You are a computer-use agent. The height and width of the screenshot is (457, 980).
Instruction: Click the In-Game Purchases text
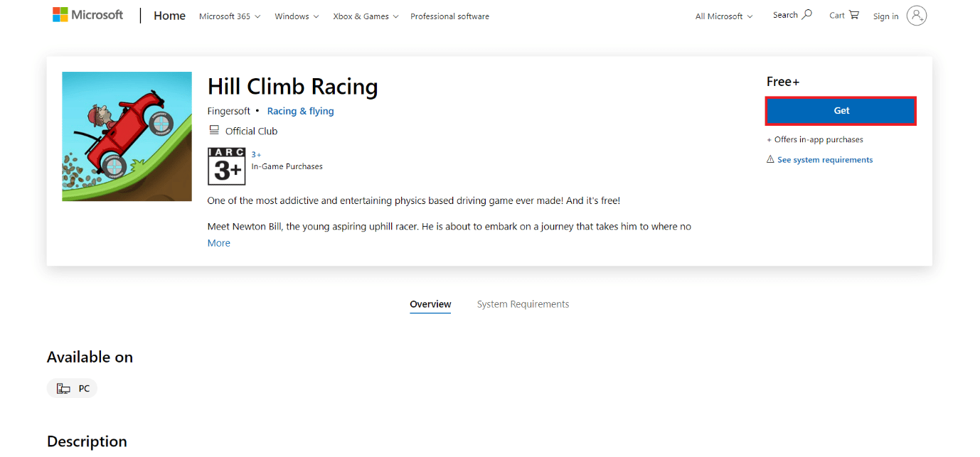click(287, 166)
